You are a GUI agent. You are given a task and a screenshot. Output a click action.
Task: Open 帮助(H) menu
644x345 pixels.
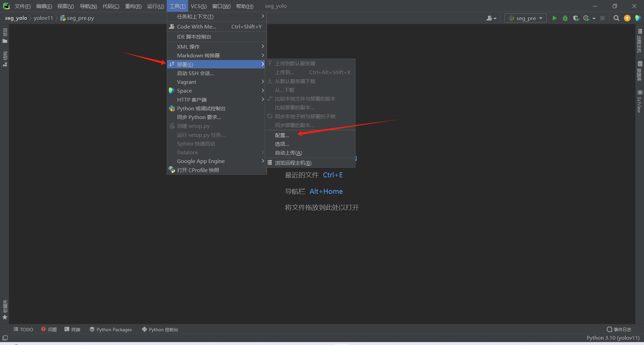(x=245, y=6)
